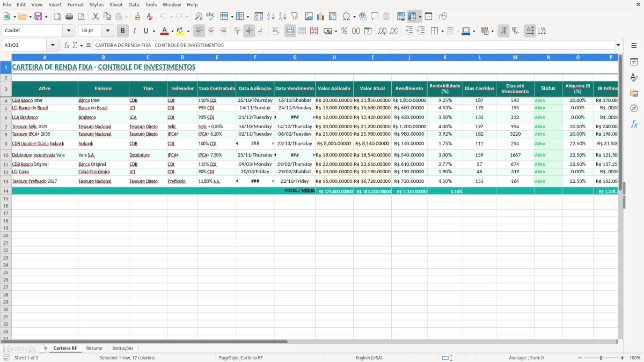Switch to the Resumo sheet tab
The width and height of the screenshot is (644, 362).
94,348
